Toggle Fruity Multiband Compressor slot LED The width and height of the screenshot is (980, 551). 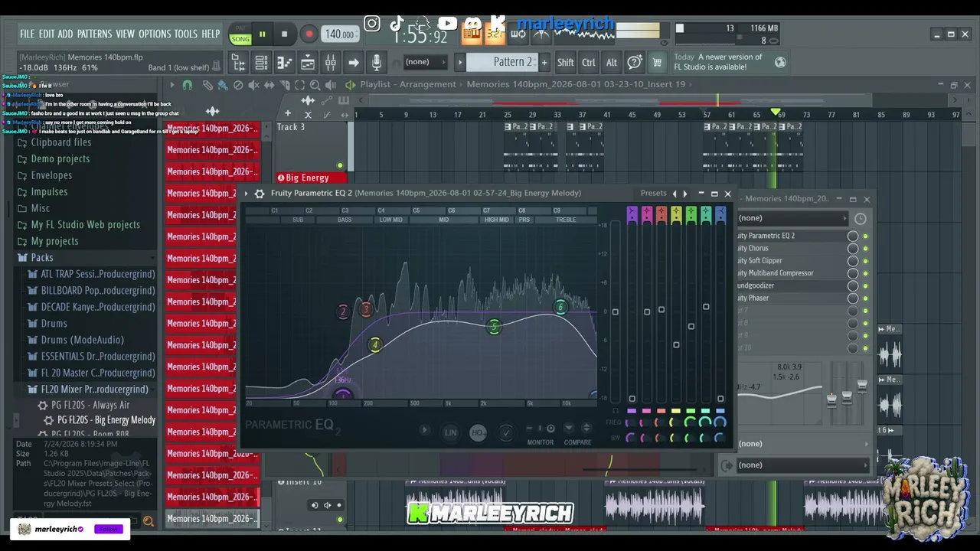[x=865, y=273]
